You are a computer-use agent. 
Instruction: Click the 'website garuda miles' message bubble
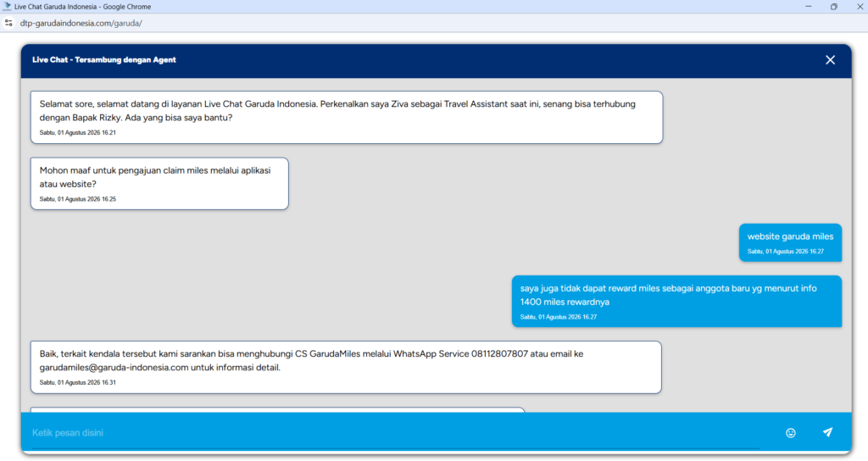(x=790, y=242)
